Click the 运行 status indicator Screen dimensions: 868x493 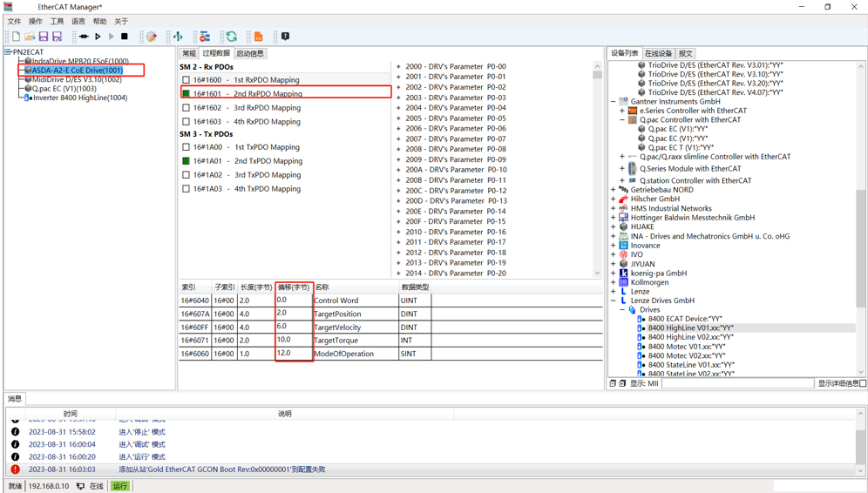[x=120, y=486]
